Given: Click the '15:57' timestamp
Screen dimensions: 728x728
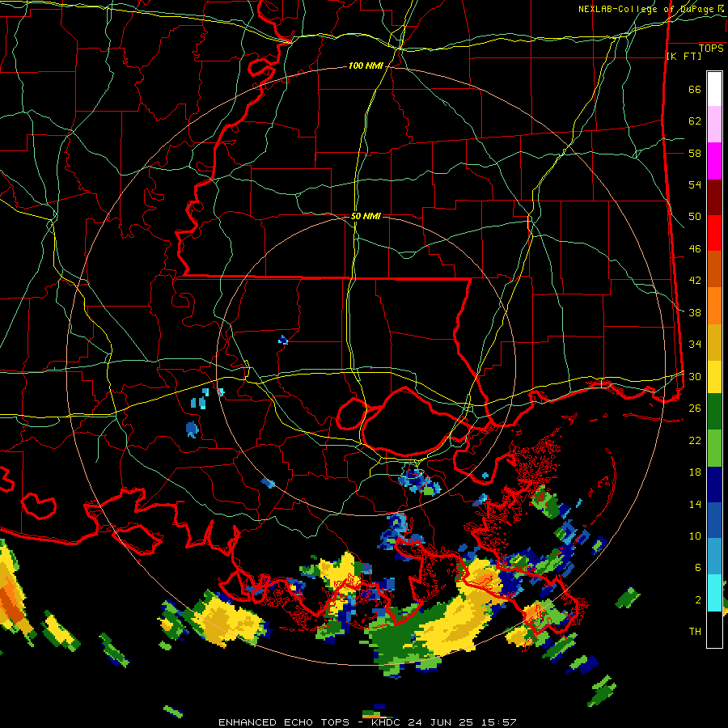Looking at the screenshot, I should tap(497, 722).
